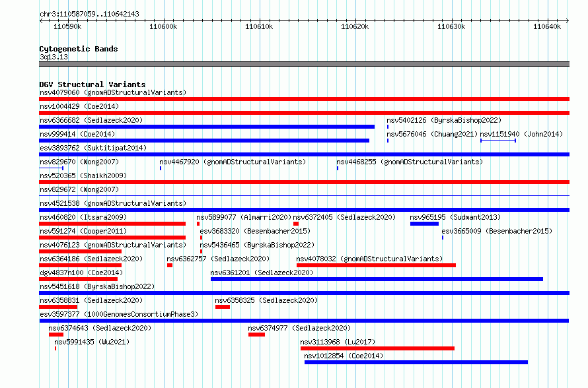Viewport: 588px width, 388px height.
Task: Click the red nsv6358325 variant bar
Action: coord(223,307)
